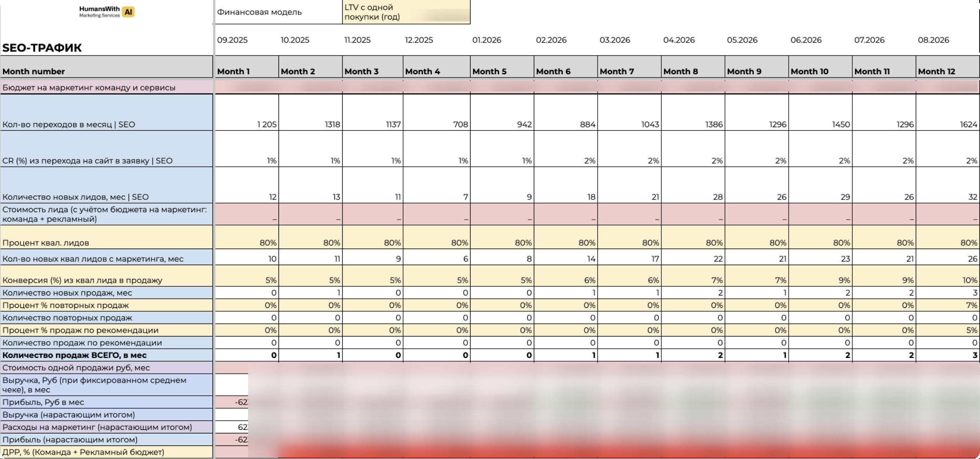The height and width of the screenshot is (459, 980).
Task: Click Month 12 referral sales percent 5%
Action: click(971, 330)
